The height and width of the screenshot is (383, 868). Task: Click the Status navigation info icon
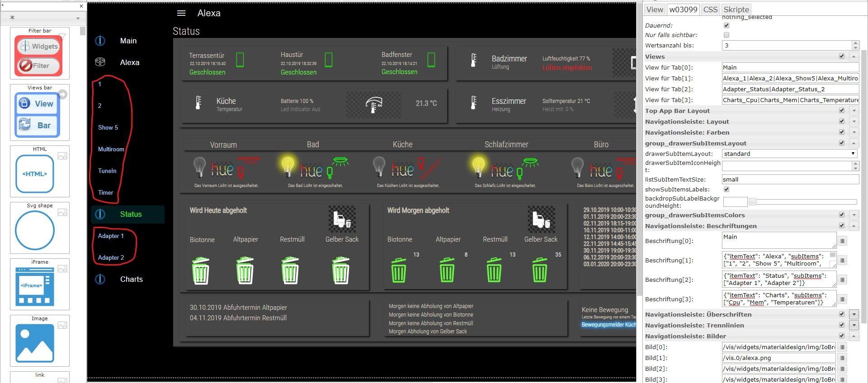pos(100,214)
